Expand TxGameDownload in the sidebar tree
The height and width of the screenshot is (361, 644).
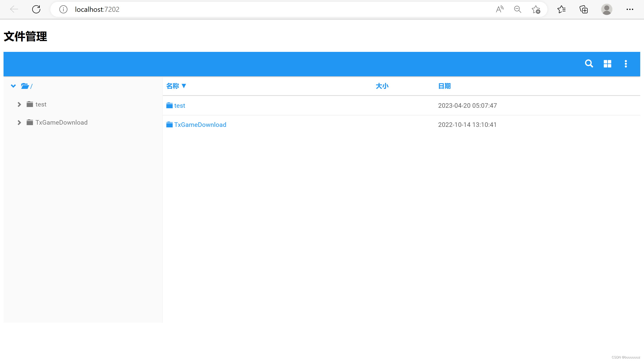19,123
